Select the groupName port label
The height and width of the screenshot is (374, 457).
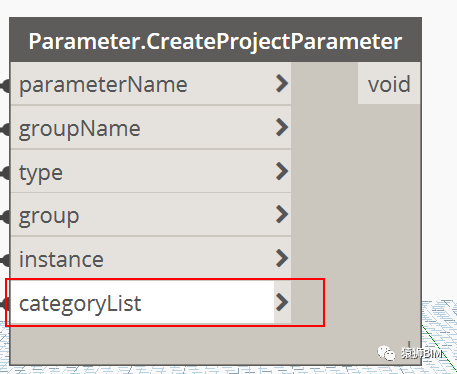coord(79,129)
